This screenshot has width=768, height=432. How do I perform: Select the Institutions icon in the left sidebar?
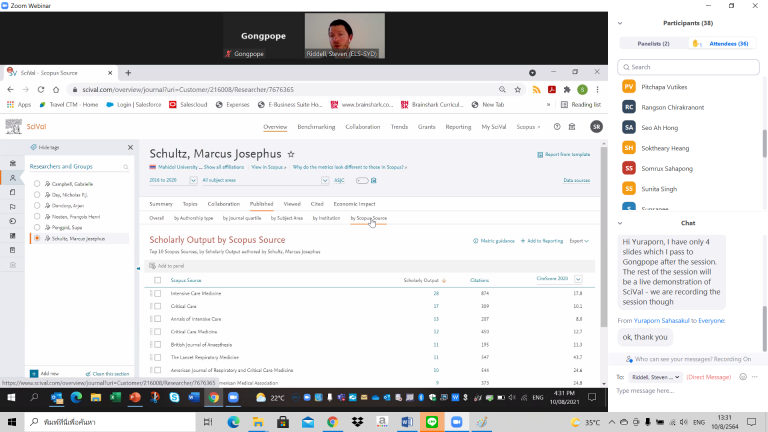[13, 163]
